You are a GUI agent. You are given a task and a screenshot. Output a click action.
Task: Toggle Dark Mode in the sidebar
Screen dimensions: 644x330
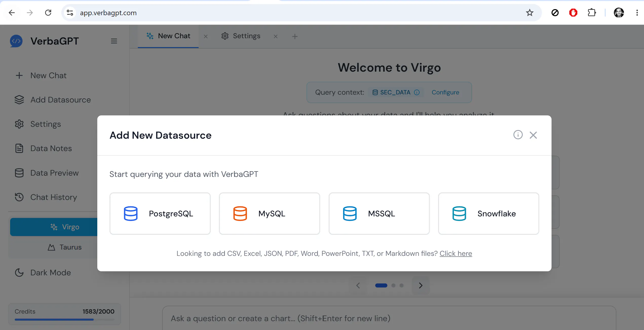click(43, 273)
